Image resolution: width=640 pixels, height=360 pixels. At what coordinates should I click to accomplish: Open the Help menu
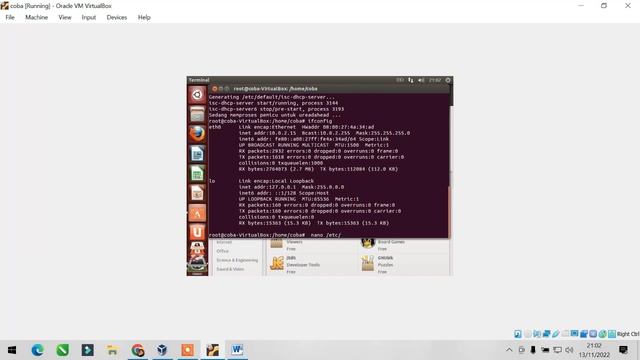coord(144,17)
